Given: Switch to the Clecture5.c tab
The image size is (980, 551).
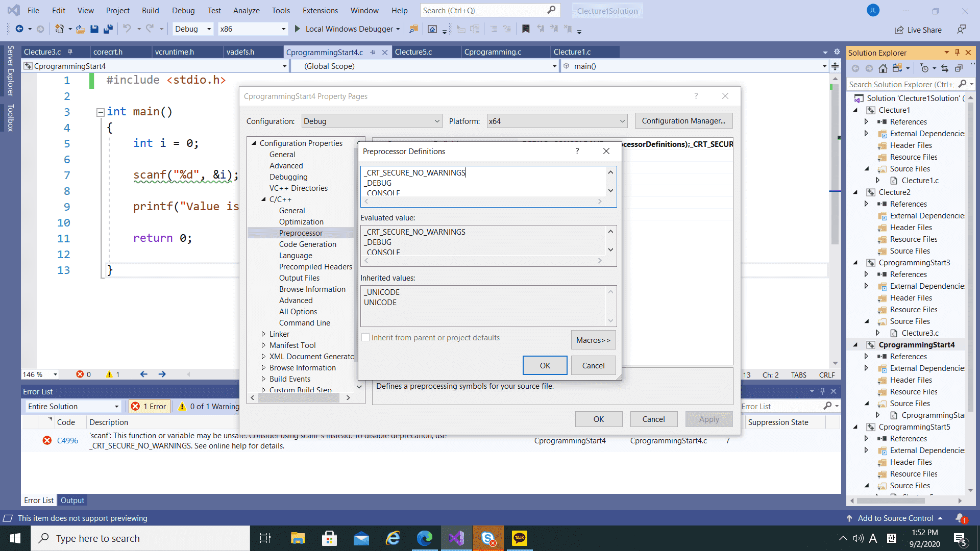Looking at the screenshot, I should 413,52.
